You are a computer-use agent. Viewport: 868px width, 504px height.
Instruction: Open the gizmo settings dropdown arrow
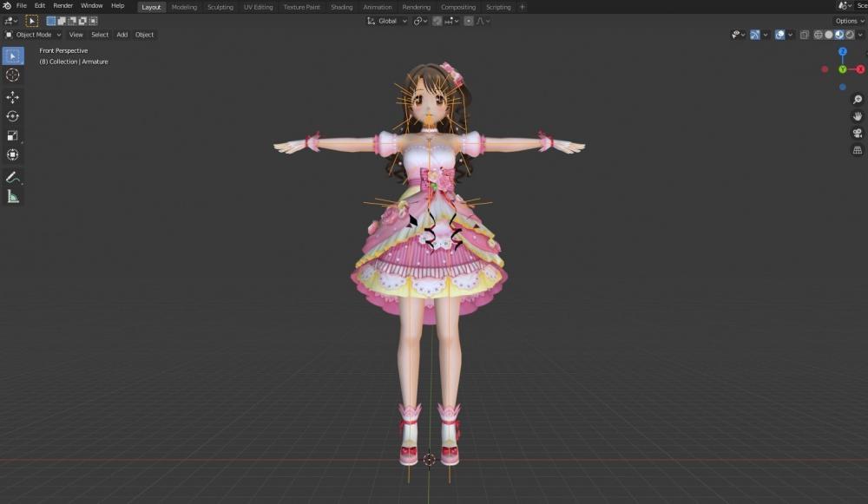tap(766, 35)
